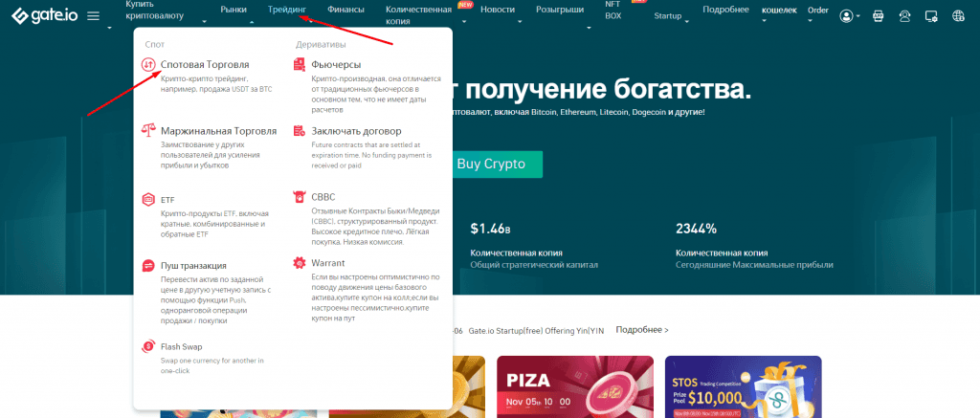
Task: Click Подробнее > link beside announcement
Action: [642, 330]
